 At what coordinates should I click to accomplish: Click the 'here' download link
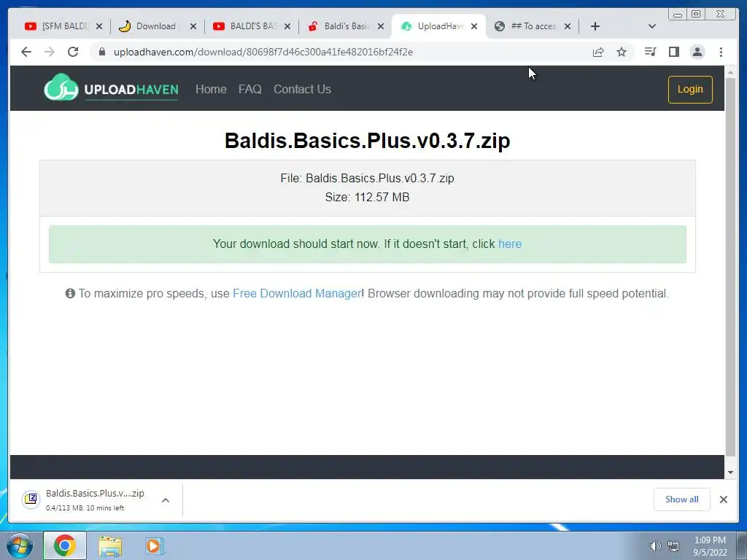tap(510, 244)
